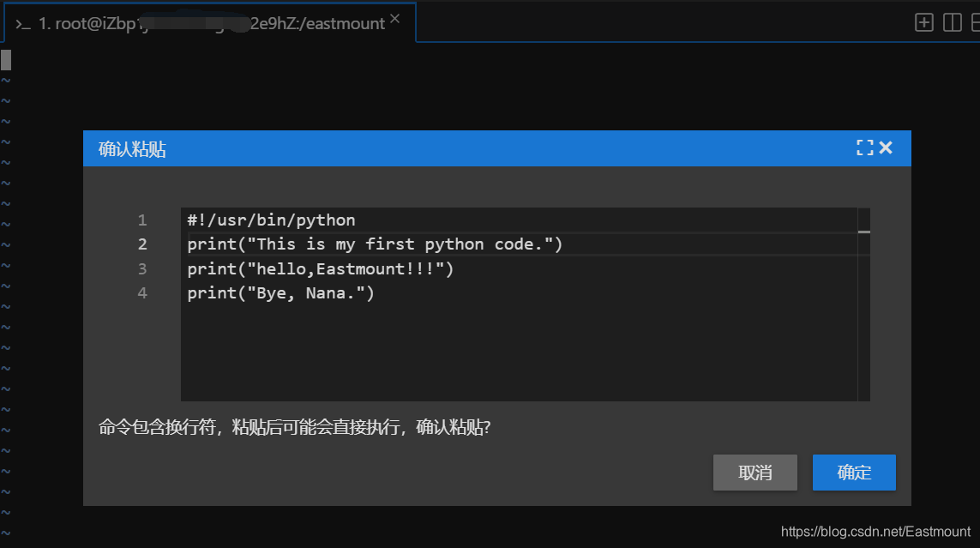Click the line print("Bye, Nana.")
Viewport: 980px width, 548px height.
point(280,293)
